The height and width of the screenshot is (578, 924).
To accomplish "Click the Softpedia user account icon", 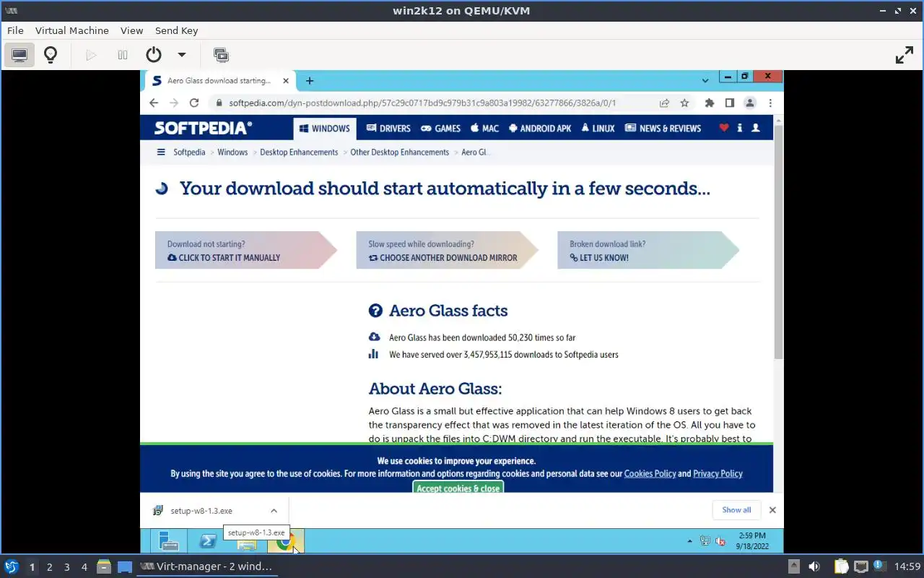I will [x=756, y=128].
